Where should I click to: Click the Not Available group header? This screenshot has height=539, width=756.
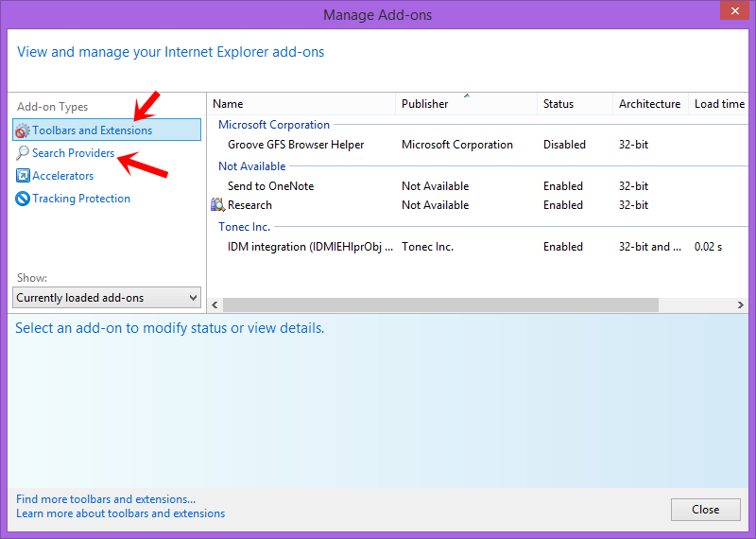(x=252, y=166)
